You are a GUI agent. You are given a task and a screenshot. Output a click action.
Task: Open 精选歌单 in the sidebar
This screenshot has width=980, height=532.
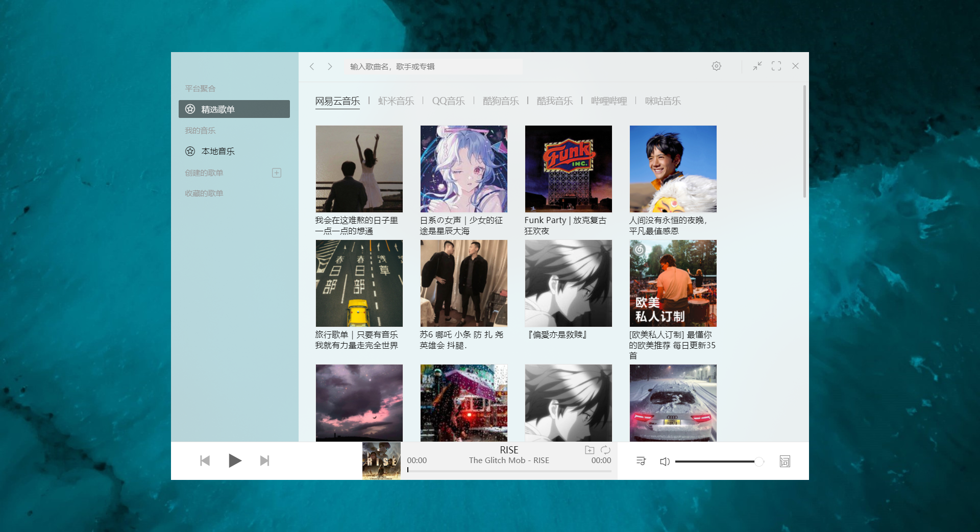click(234, 109)
